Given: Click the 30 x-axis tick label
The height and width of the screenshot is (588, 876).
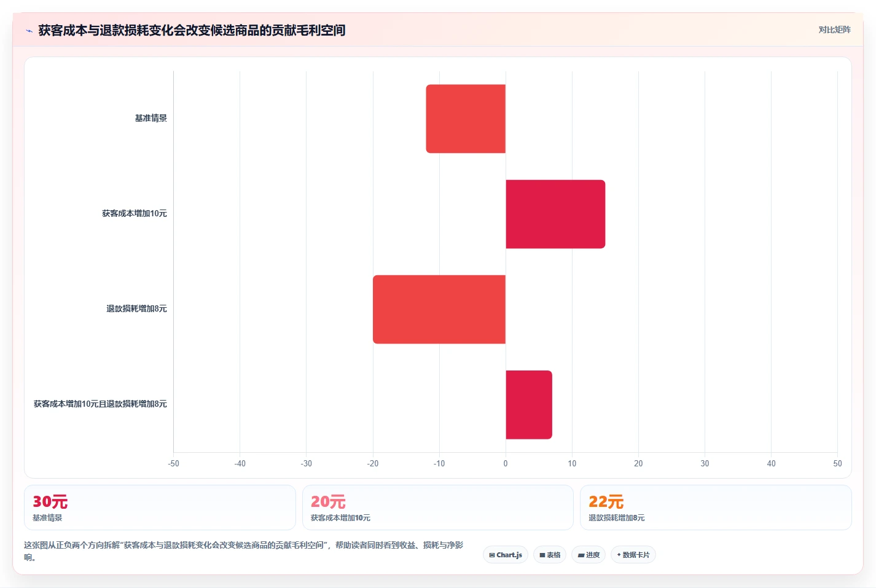Looking at the screenshot, I should click(705, 463).
